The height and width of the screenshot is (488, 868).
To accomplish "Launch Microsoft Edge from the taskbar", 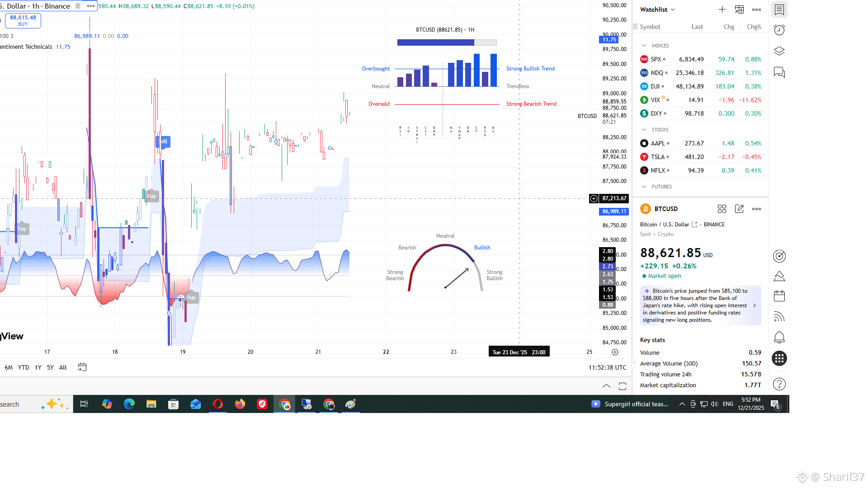I will (129, 404).
